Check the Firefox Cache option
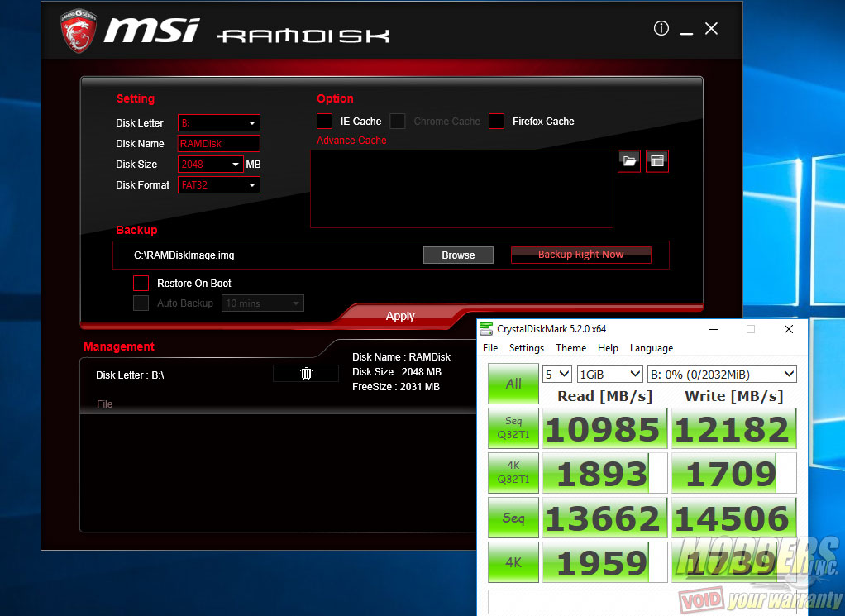The image size is (845, 616). [496, 121]
